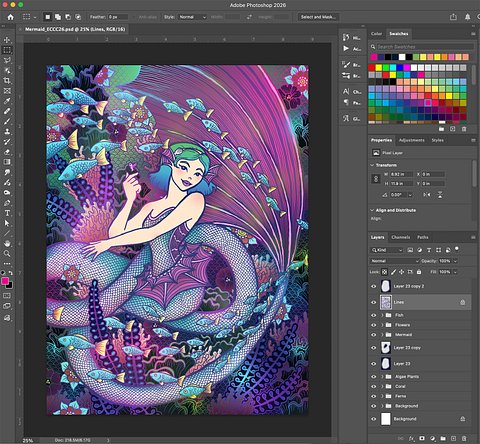Switch to the Adjustments tab
Image resolution: width=480 pixels, height=444 pixels.
(412, 140)
